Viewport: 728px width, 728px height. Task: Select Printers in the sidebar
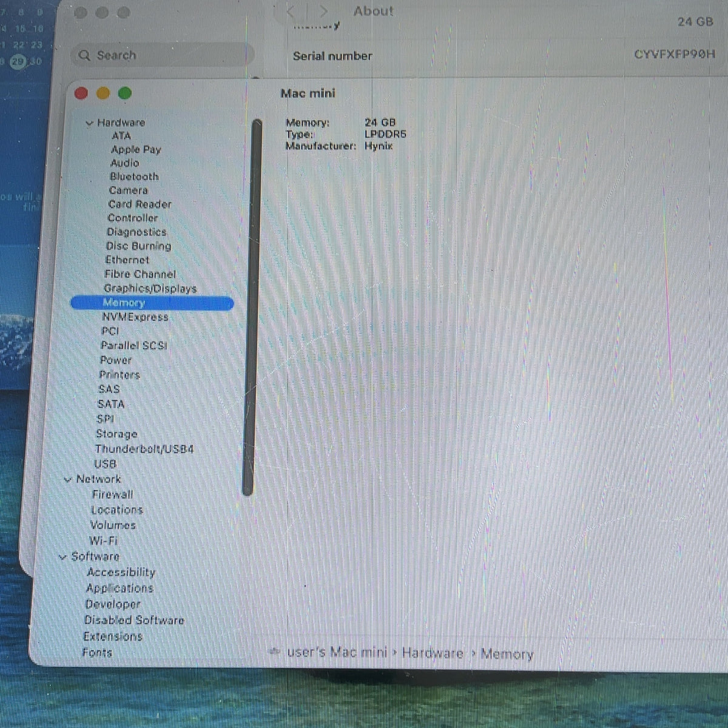click(120, 375)
